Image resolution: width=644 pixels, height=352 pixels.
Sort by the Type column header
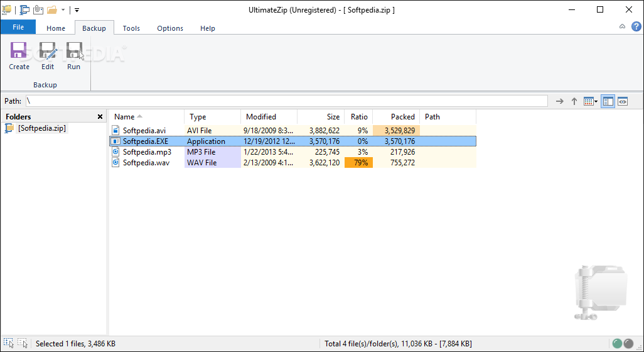pos(213,117)
